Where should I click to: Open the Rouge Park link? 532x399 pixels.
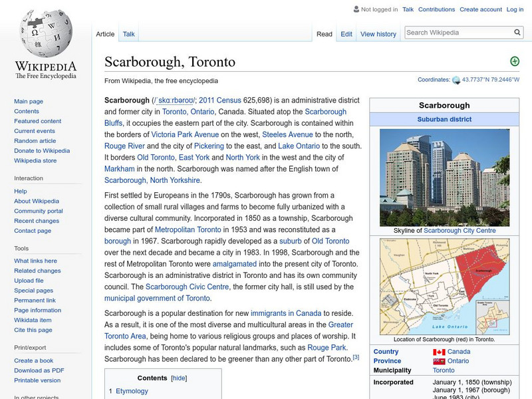point(327,348)
